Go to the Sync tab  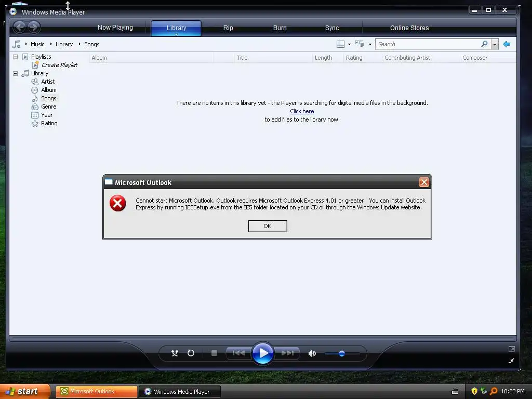point(332,28)
